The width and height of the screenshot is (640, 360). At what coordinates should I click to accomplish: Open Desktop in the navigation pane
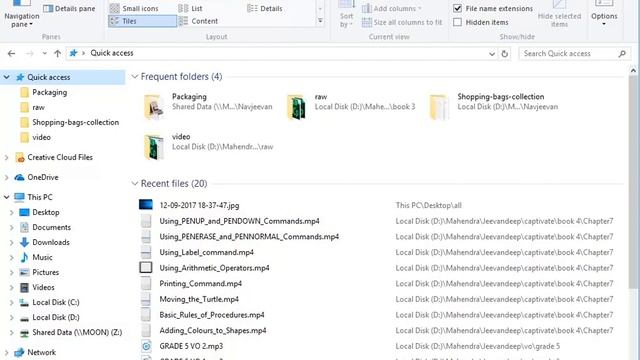(x=46, y=212)
